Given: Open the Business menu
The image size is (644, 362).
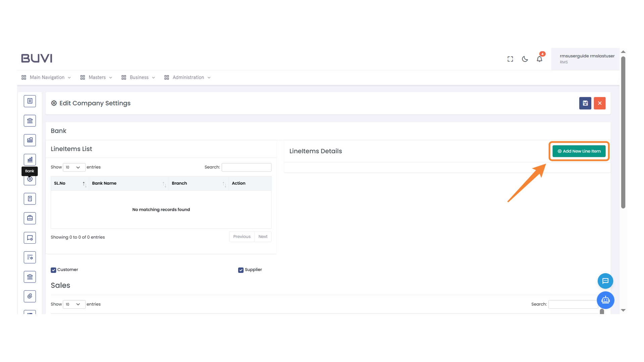Looking at the screenshot, I should 138,77.
